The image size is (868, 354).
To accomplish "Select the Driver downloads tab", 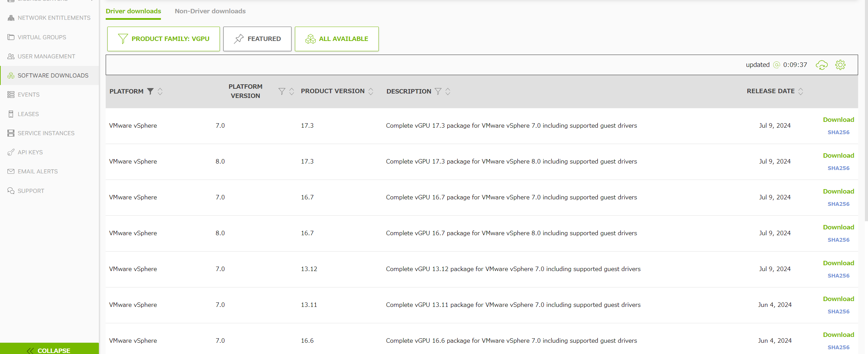I will 133,11.
